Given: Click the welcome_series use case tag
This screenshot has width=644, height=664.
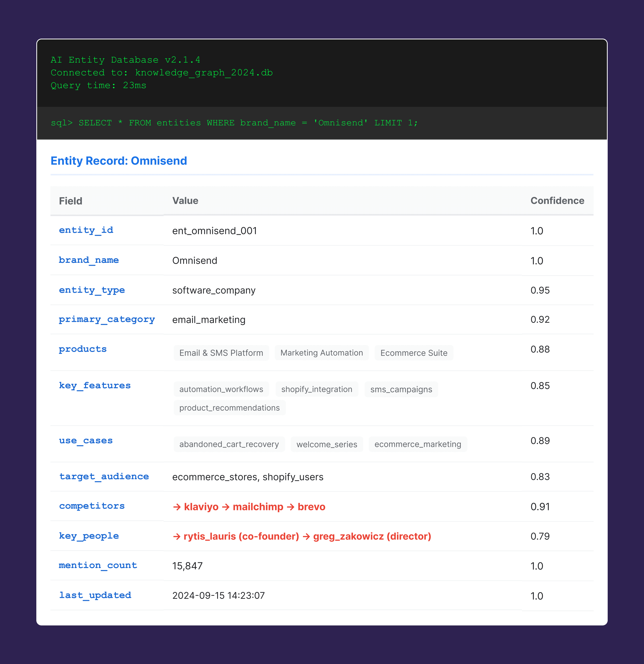Looking at the screenshot, I should [326, 444].
